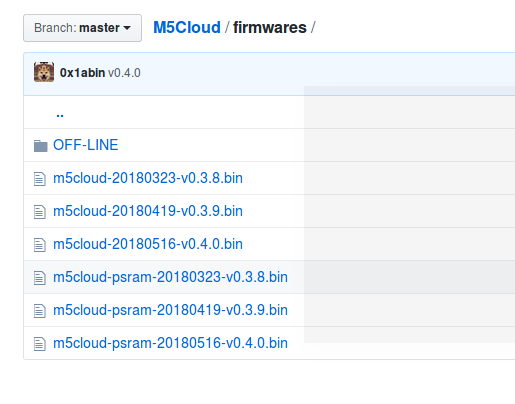Viewport: 515px width, 404px height.
Task: Click the file icon beside m5cloud-psram-20180516-v0.4.0.bin
Action: 40,344
